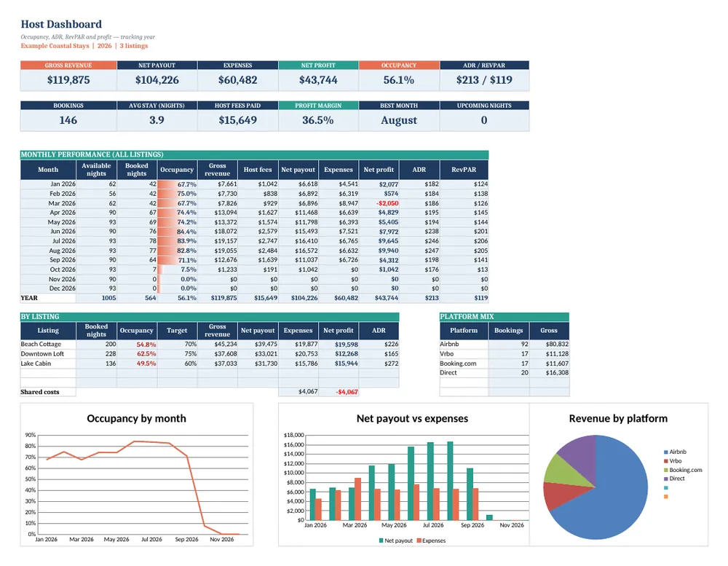The height and width of the screenshot is (566, 728).
Task: Select the YEAR total row label
Action: 29,298
